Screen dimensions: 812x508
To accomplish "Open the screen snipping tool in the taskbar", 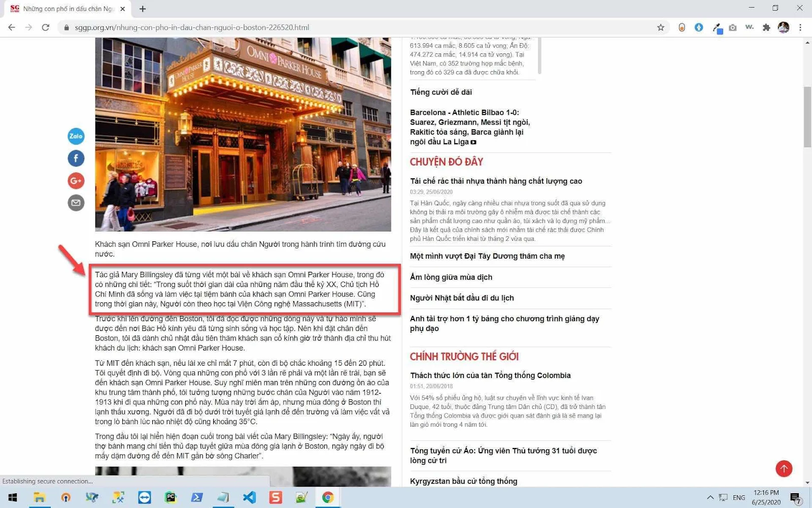I will pyautogui.click(x=118, y=497).
